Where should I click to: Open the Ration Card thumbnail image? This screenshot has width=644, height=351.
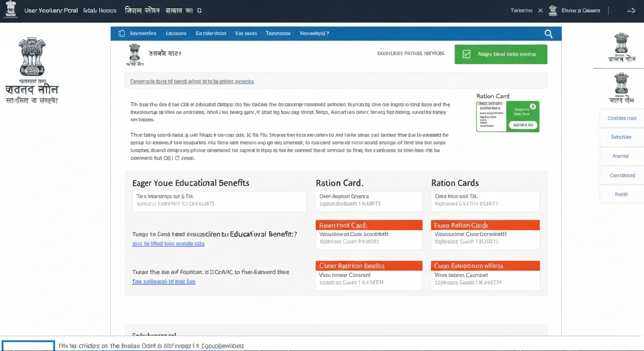[507, 117]
